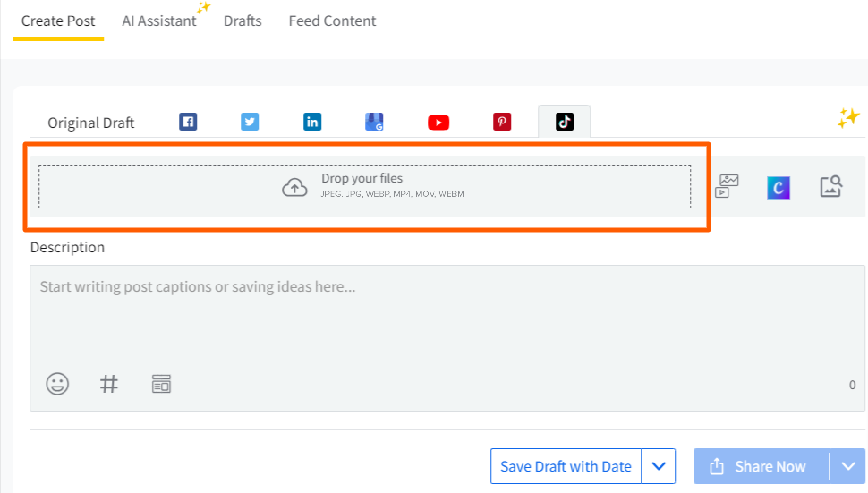Select the LinkedIn platform tab icon

click(x=312, y=122)
